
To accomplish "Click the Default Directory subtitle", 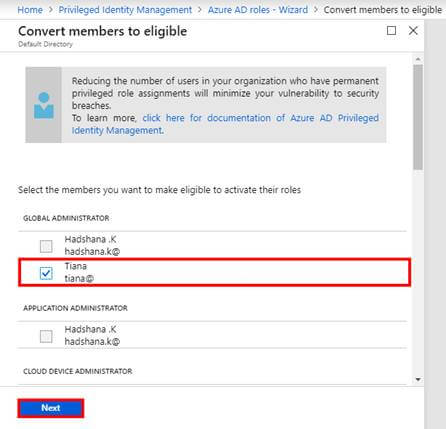I will [x=45, y=44].
